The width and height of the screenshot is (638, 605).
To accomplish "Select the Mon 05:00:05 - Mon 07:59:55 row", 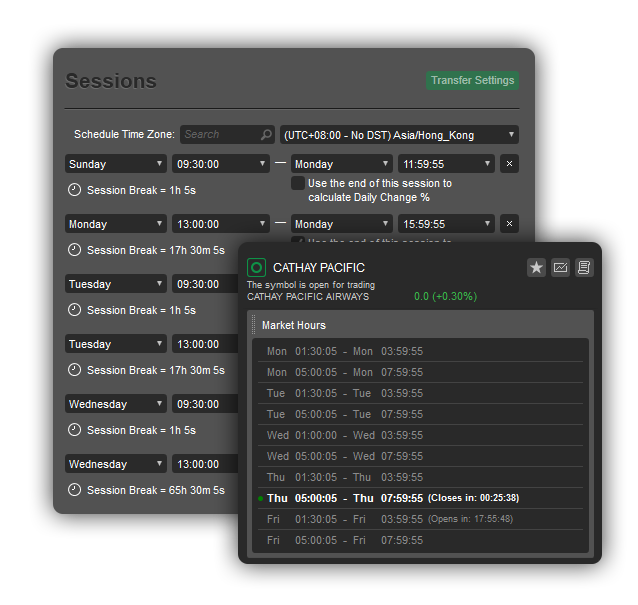I will 420,372.
